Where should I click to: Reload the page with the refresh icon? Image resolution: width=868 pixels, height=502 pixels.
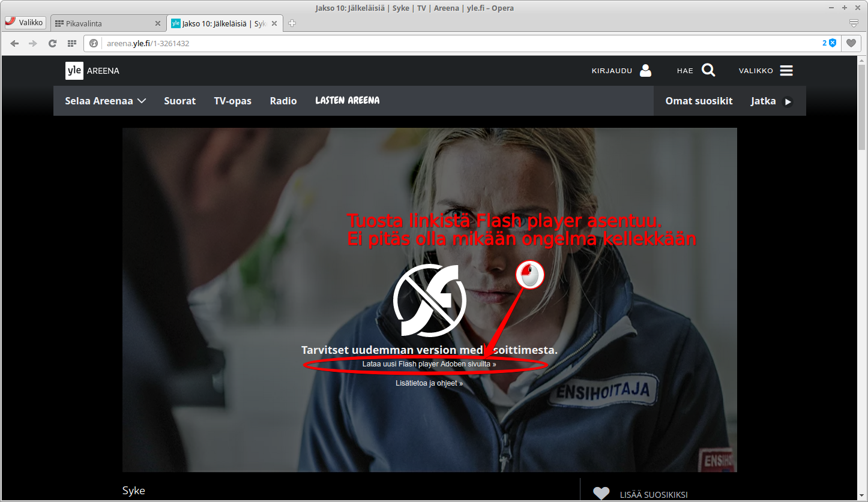pyautogui.click(x=52, y=43)
